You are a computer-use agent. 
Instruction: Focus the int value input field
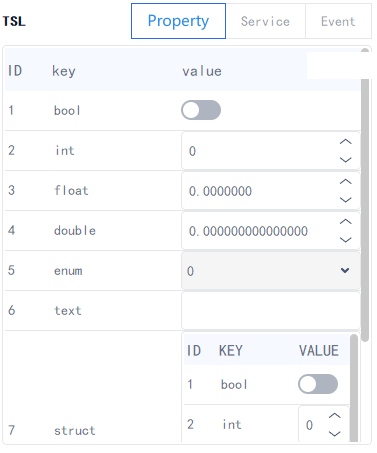(x=260, y=151)
